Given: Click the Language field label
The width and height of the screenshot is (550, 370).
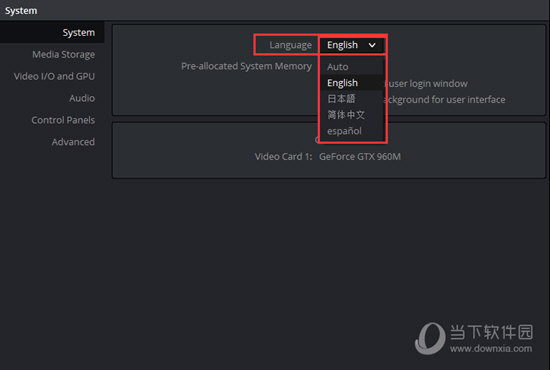Looking at the screenshot, I should (x=290, y=45).
